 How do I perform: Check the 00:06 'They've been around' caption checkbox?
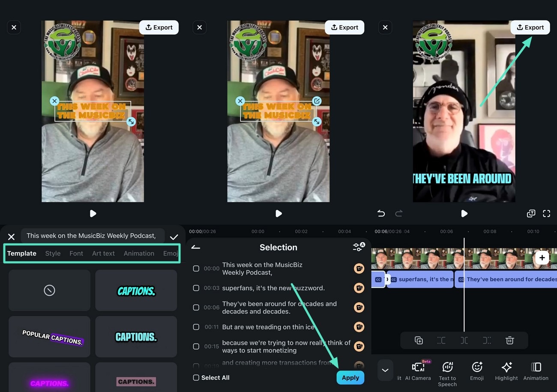[x=196, y=307]
